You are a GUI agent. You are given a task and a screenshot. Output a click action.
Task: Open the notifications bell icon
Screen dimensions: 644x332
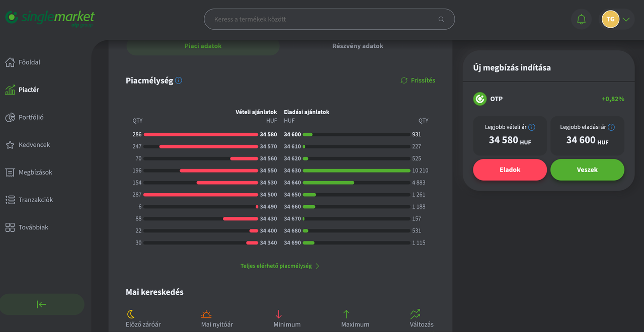tap(581, 20)
